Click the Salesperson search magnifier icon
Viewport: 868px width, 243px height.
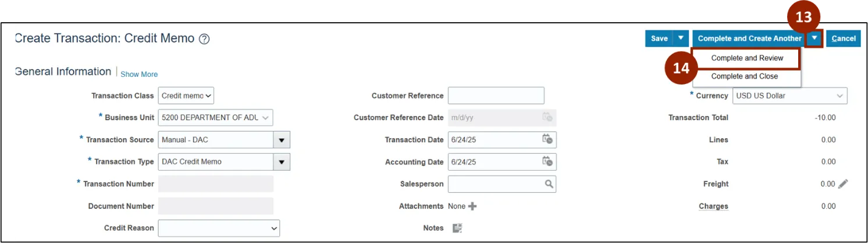coord(549,184)
